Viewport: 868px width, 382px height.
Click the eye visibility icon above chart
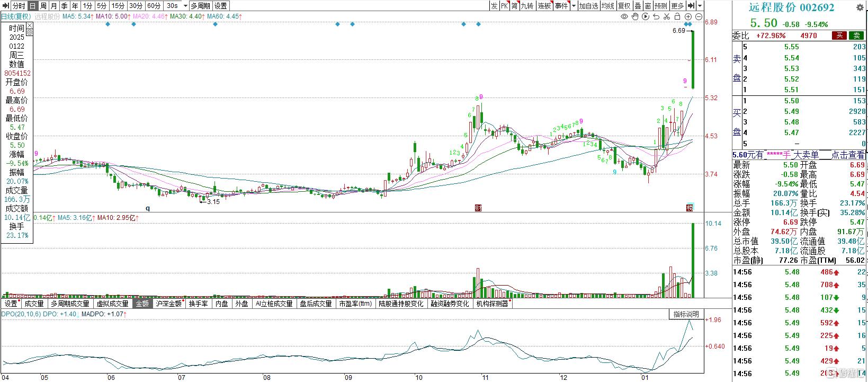[x=624, y=16]
